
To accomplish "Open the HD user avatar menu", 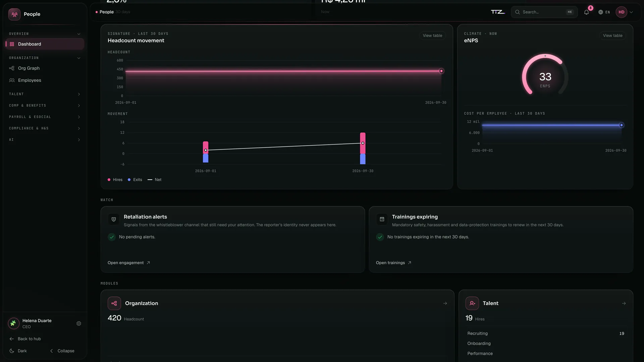I will (621, 12).
